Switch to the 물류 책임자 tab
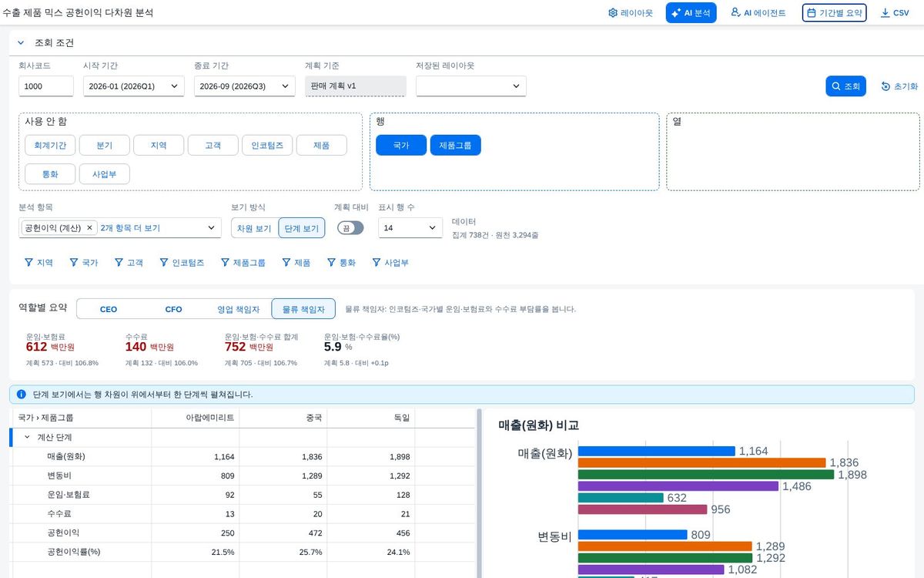 click(303, 309)
